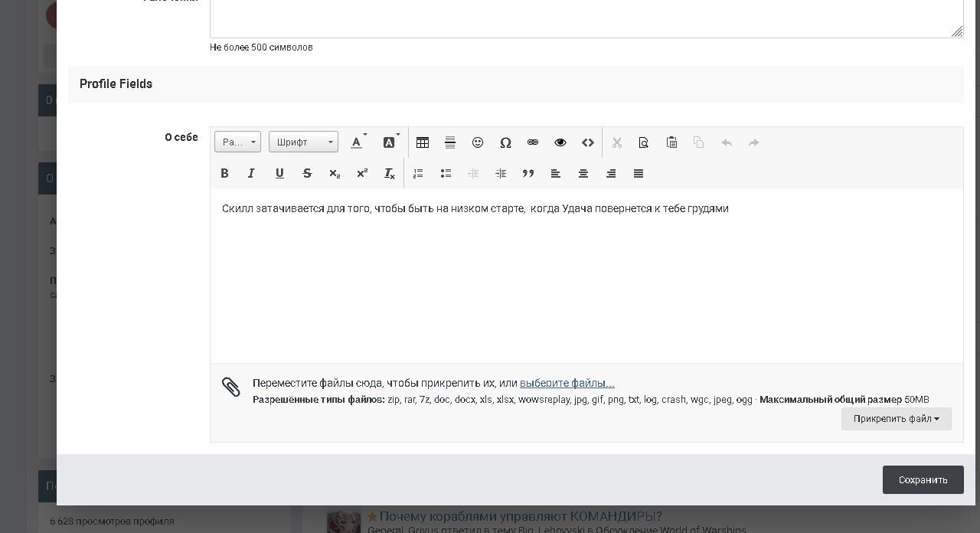Insert a horizontal line
The height and width of the screenshot is (533, 980).
450,142
